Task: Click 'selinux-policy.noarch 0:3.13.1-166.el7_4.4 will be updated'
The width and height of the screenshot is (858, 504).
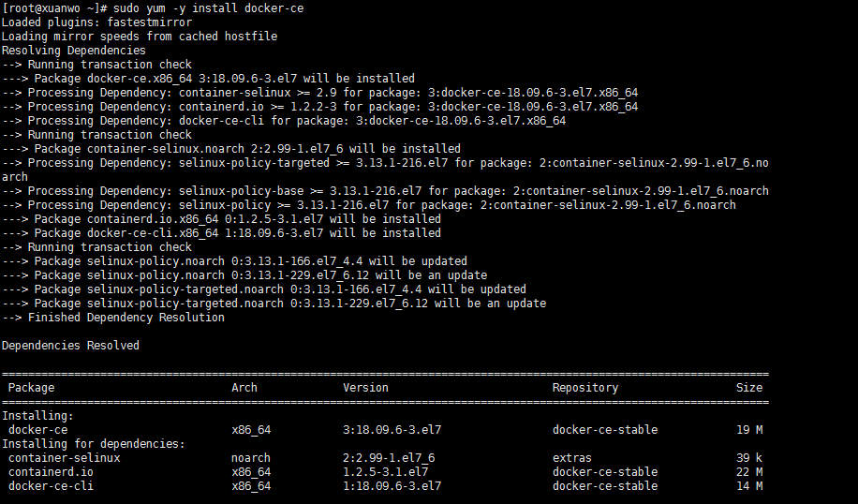Action: [x=277, y=261]
